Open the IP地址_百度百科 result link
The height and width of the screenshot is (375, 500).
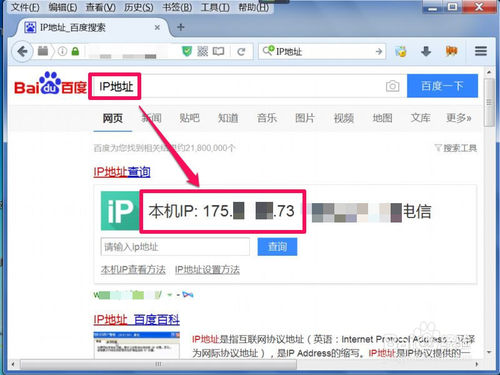click(136, 320)
